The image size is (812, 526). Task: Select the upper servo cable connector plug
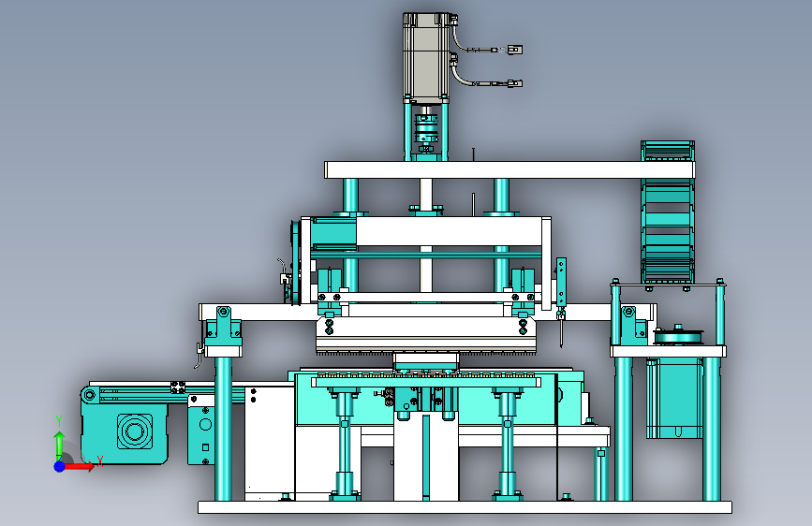pyautogui.click(x=515, y=50)
